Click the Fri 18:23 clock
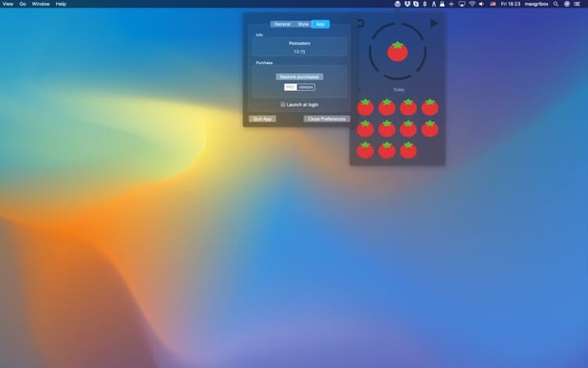The image size is (588, 368). pos(511,4)
